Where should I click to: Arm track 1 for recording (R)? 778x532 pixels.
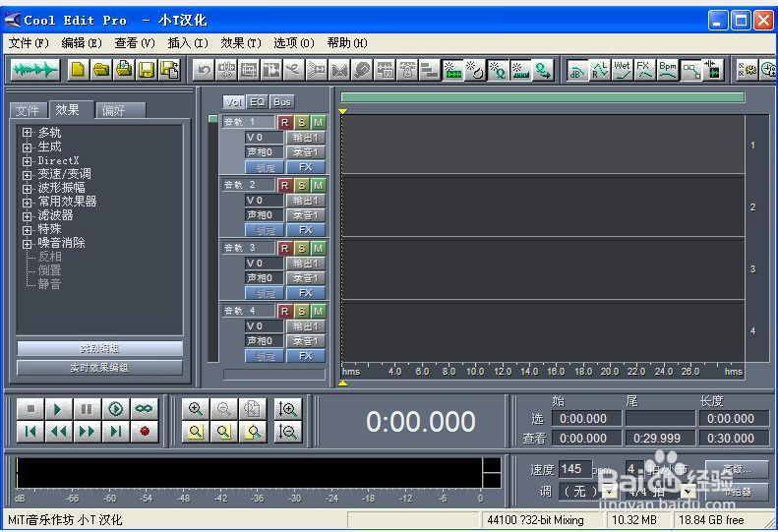[x=285, y=122]
